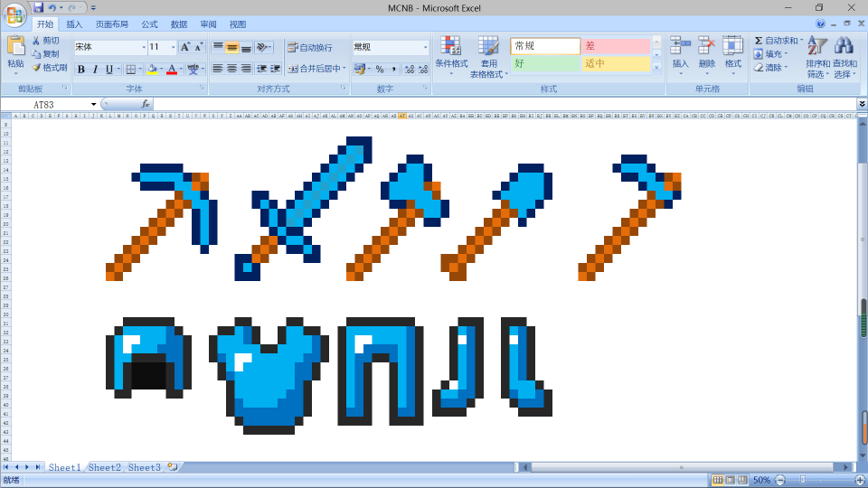
Task: Click the insert function fx icon
Action: pos(146,104)
